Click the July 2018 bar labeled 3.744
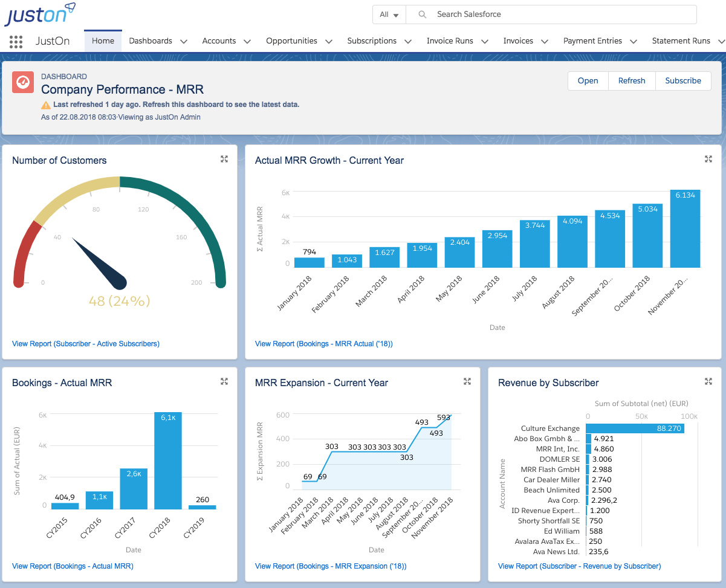Image resolution: width=726 pixels, height=588 pixels. (535, 244)
